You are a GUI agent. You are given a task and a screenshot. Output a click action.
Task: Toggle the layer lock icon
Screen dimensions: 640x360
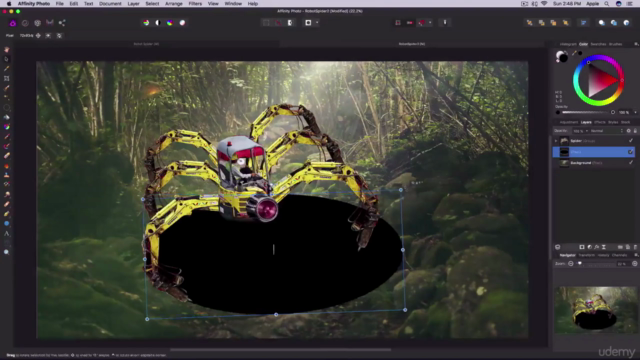[x=635, y=131]
